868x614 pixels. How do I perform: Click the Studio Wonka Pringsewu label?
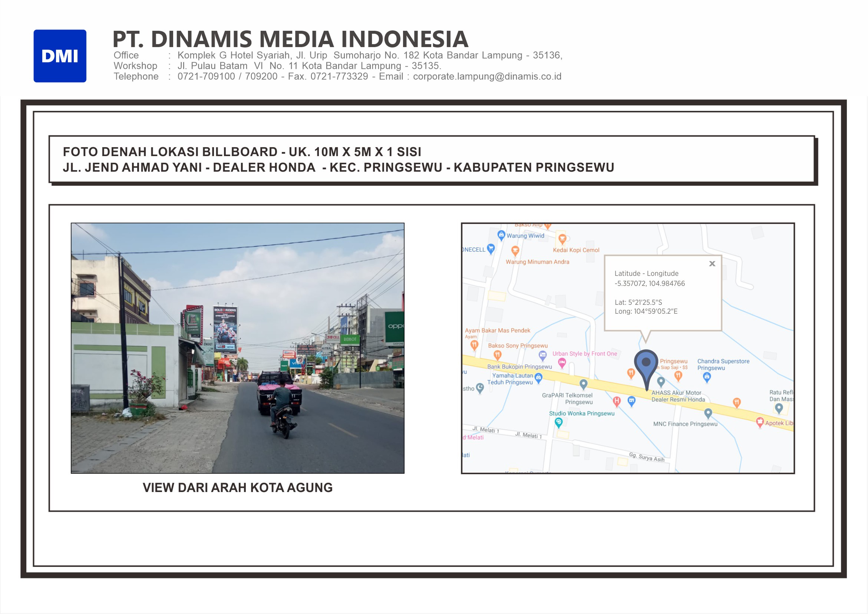click(x=581, y=413)
